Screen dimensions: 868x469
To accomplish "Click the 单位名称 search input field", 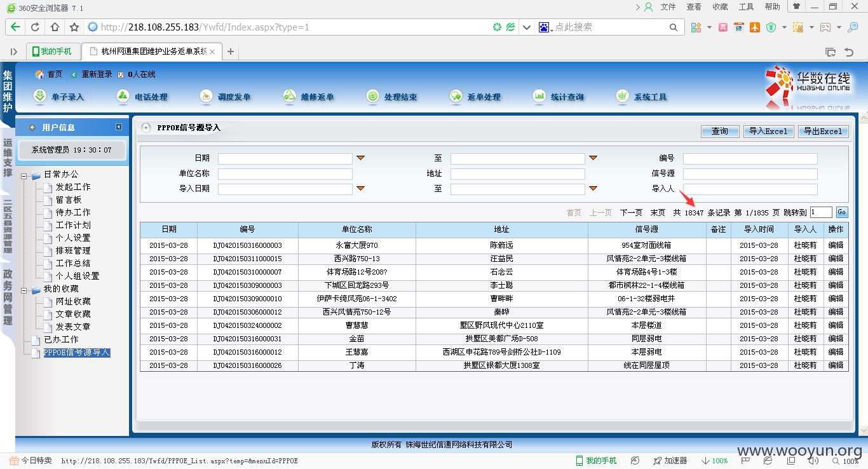I will 285,174.
